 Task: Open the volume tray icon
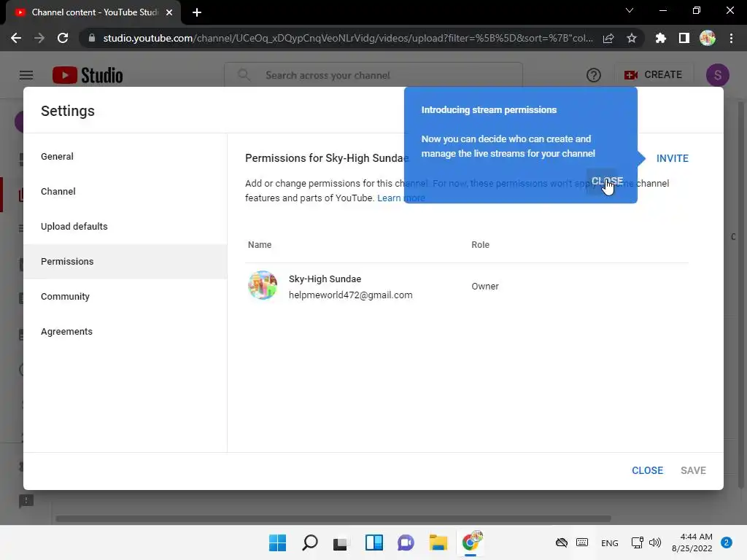pos(655,542)
